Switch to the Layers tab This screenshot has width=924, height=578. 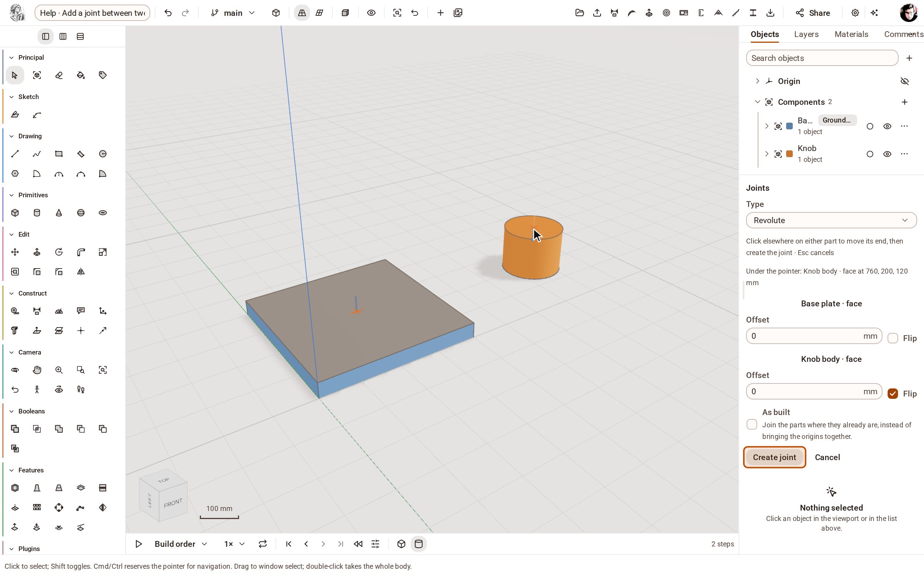tap(806, 34)
